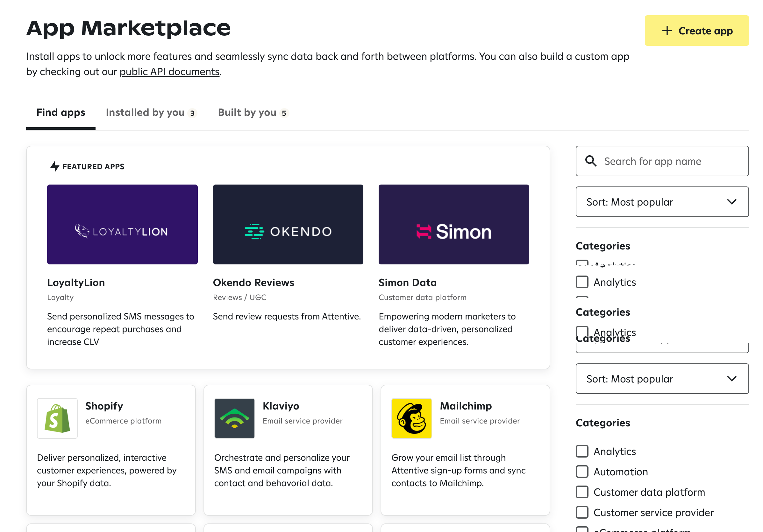Image resolution: width=763 pixels, height=532 pixels.
Task: Switch to the Find apps tab
Action: tap(61, 113)
